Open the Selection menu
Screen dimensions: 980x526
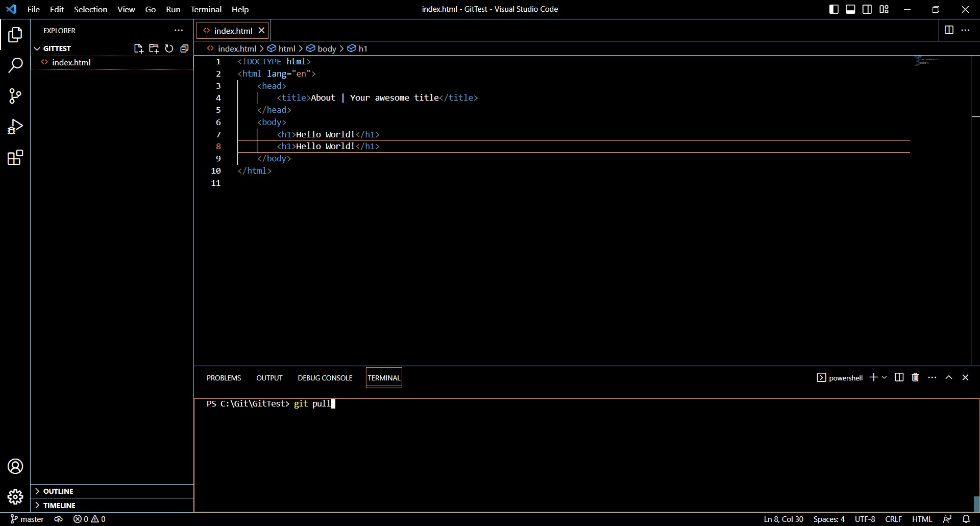click(x=90, y=9)
